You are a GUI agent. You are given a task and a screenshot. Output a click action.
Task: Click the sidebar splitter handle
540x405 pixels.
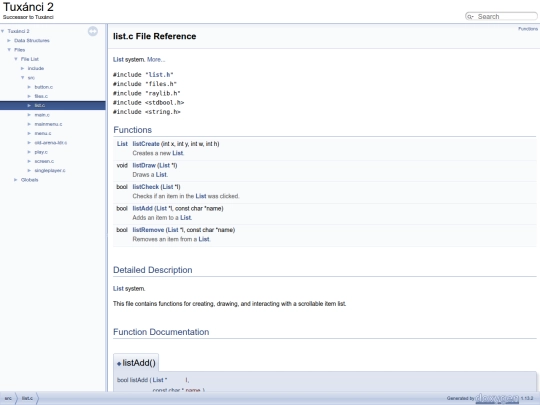tap(107, 207)
